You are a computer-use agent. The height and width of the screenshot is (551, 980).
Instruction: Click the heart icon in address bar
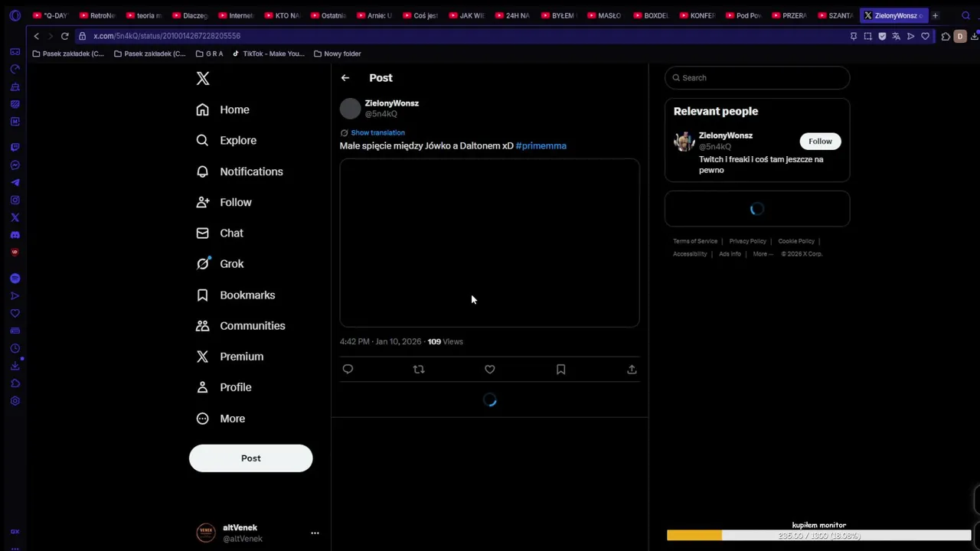click(x=925, y=36)
